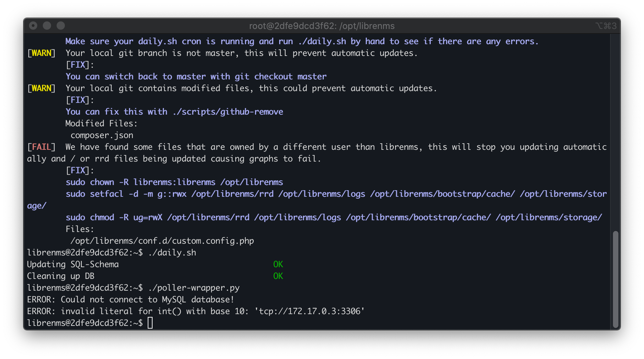
Task: Click the './scripts/github-remove' fix line
Action: click(x=174, y=112)
